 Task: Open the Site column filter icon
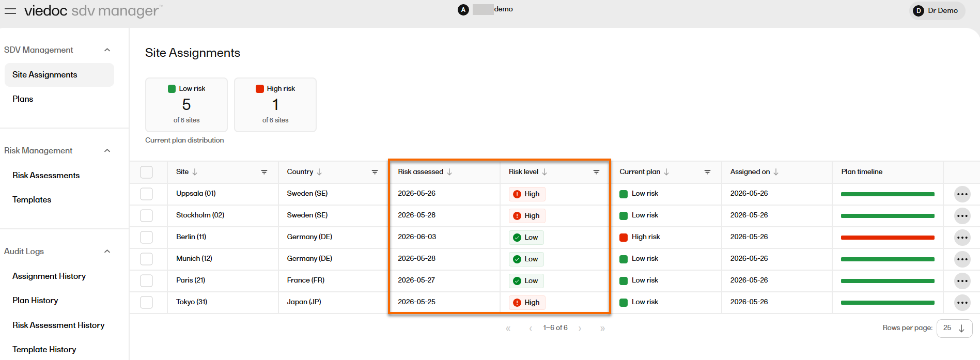pyautogui.click(x=264, y=172)
